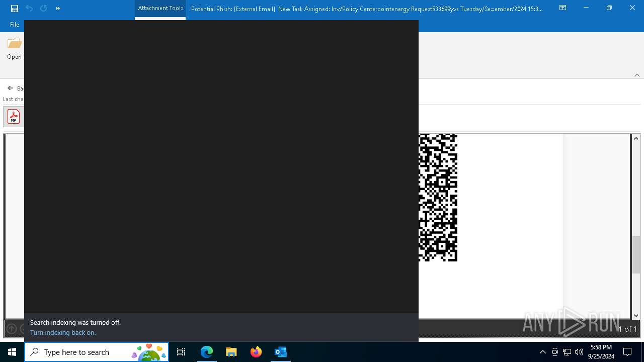Restore down the Outlook window
Viewport: 644px width, 362px height.
609,8
